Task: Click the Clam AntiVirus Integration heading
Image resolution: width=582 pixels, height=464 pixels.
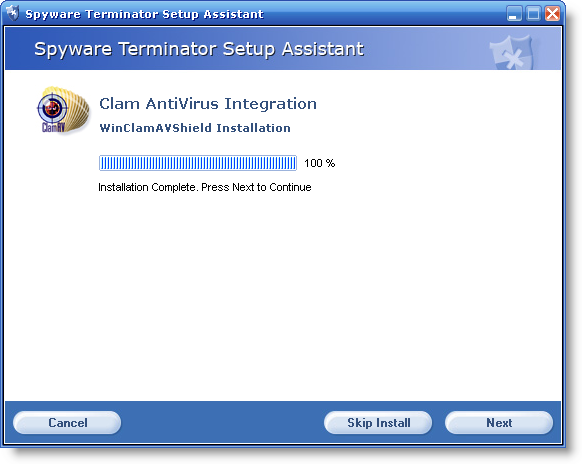Action: tap(208, 104)
